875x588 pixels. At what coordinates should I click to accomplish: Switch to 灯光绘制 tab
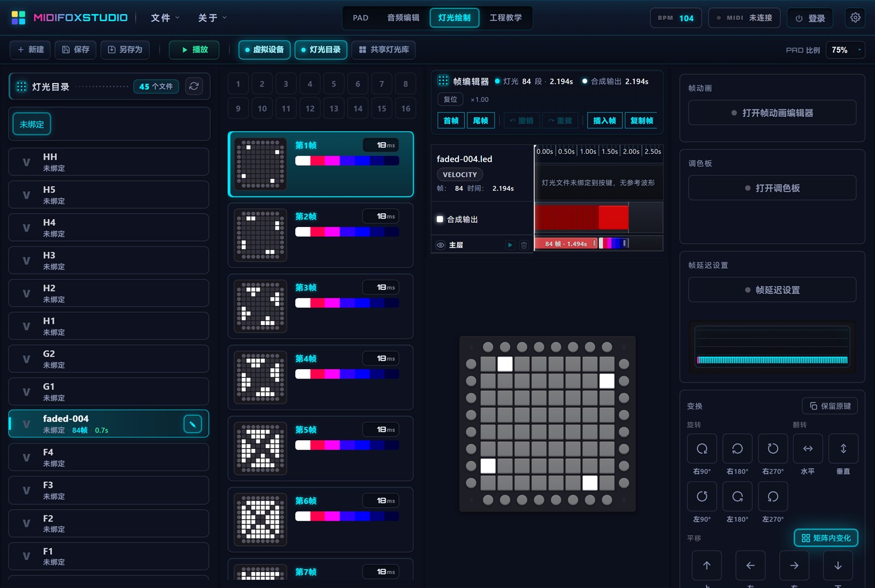point(454,18)
